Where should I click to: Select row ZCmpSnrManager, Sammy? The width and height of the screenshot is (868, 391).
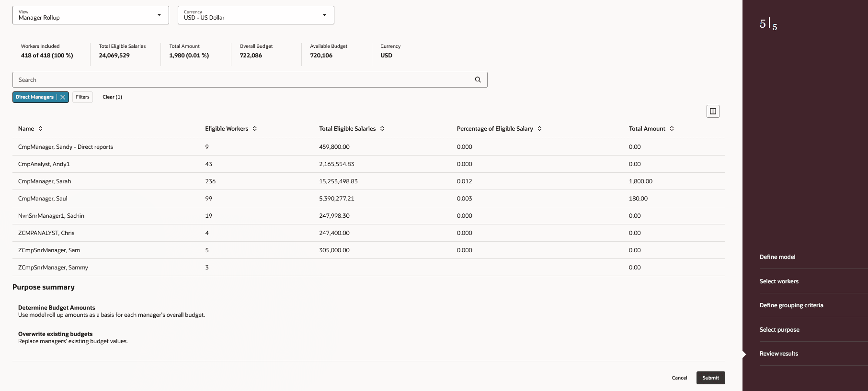click(369, 268)
